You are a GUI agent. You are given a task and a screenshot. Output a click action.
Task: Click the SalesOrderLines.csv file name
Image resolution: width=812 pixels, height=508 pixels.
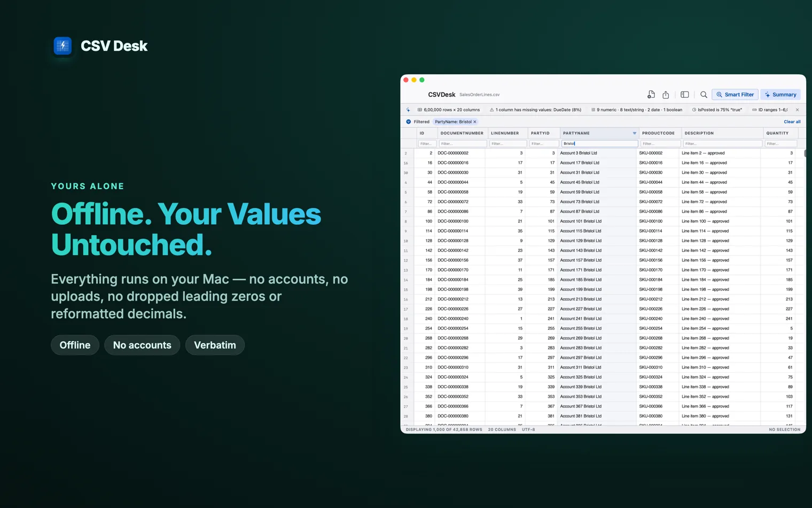480,95
